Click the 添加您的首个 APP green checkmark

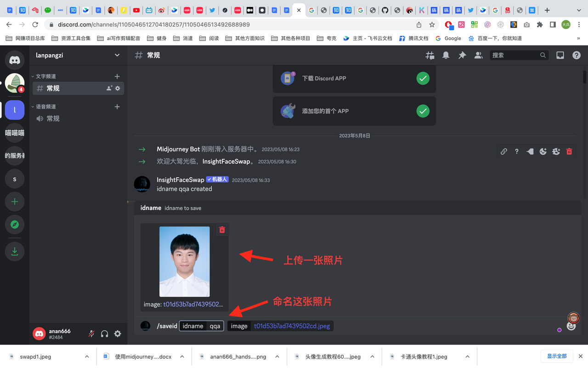[423, 111]
